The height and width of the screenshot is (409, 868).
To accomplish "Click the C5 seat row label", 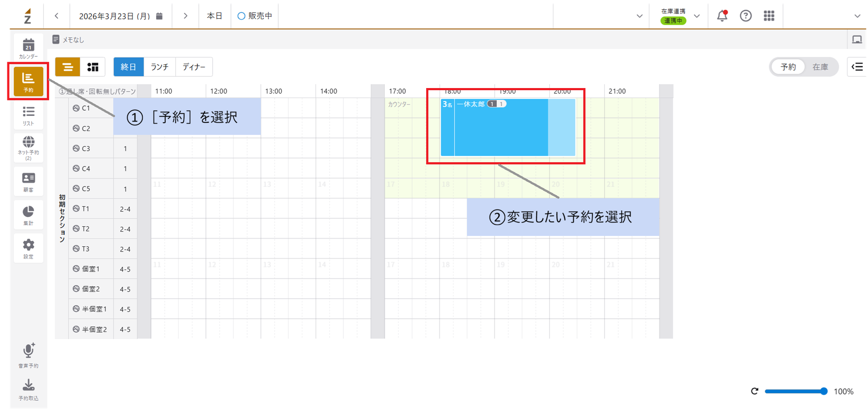I will [x=86, y=189].
